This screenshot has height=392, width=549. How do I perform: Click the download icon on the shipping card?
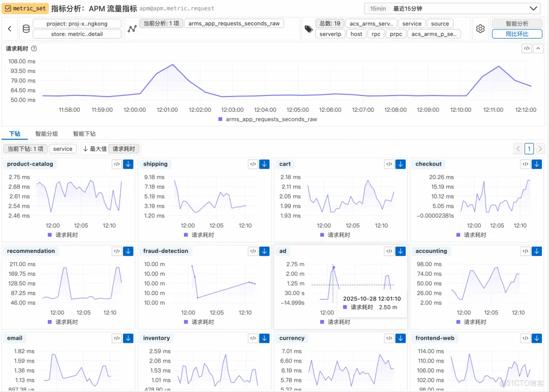tap(264, 164)
